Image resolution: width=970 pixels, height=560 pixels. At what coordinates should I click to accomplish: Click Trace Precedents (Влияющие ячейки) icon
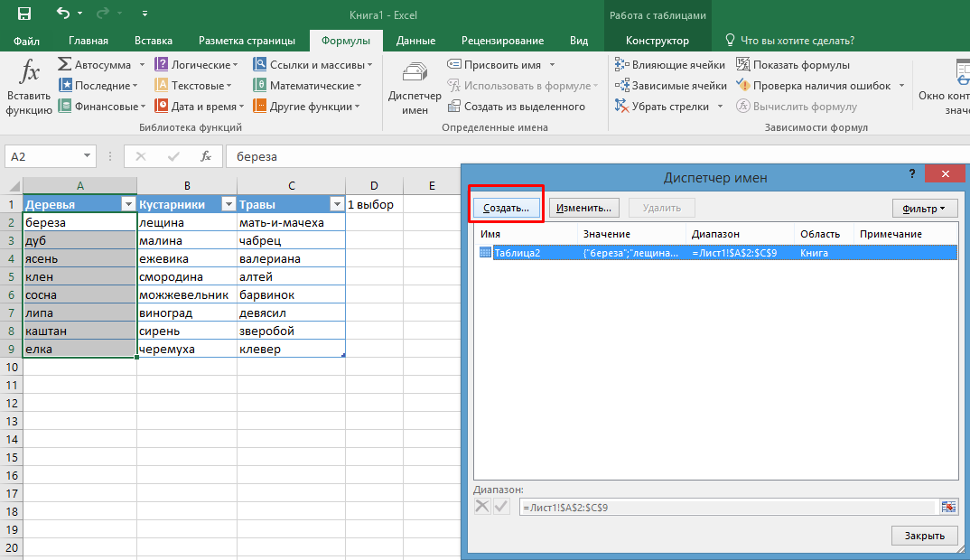[621, 65]
